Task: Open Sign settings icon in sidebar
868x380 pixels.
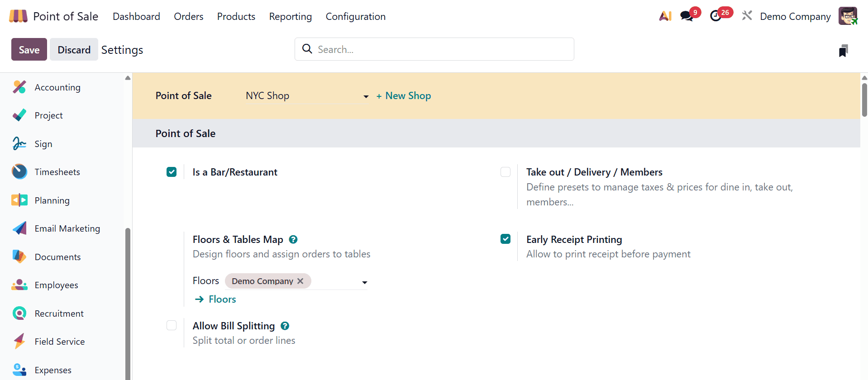Action: [19, 143]
